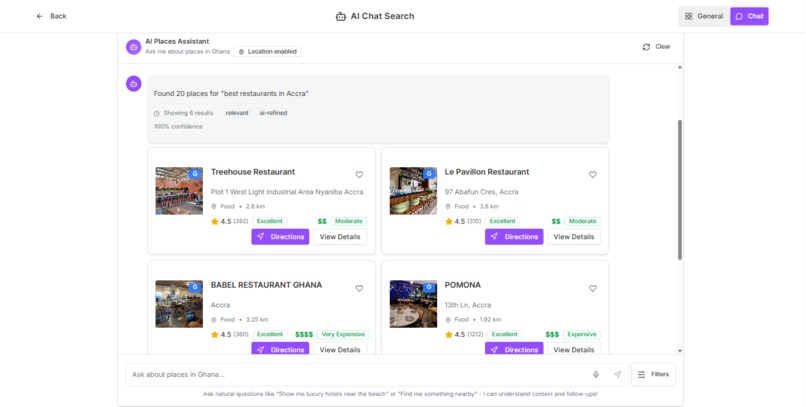Click the AI Chat Search robot icon
The image size is (806, 407).
(340, 16)
